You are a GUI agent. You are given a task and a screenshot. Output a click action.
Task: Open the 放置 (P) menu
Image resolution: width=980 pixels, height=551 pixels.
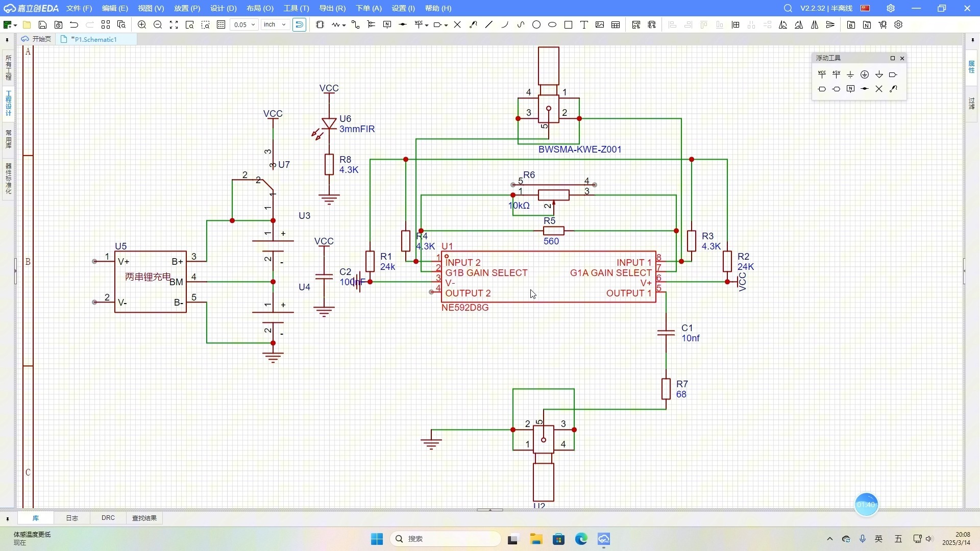coord(187,8)
